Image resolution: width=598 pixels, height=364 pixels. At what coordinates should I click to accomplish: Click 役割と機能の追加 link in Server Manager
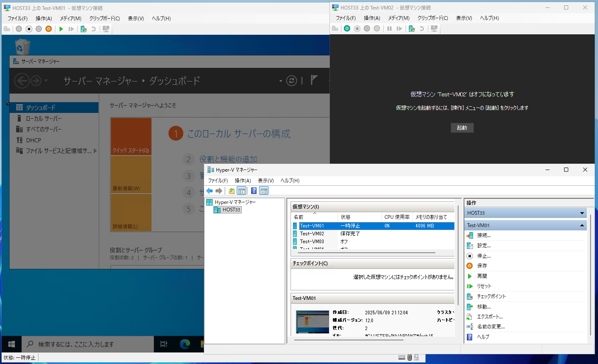228,159
